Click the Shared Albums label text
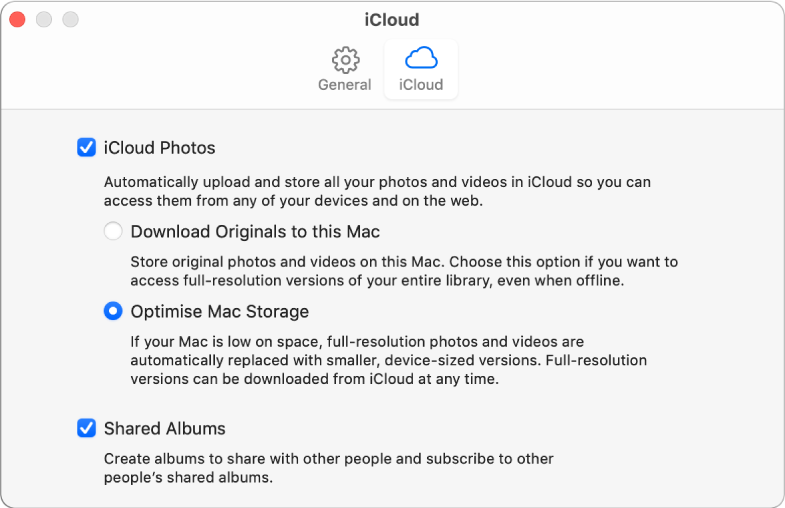Image resolution: width=785 pixels, height=508 pixels. [x=165, y=428]
